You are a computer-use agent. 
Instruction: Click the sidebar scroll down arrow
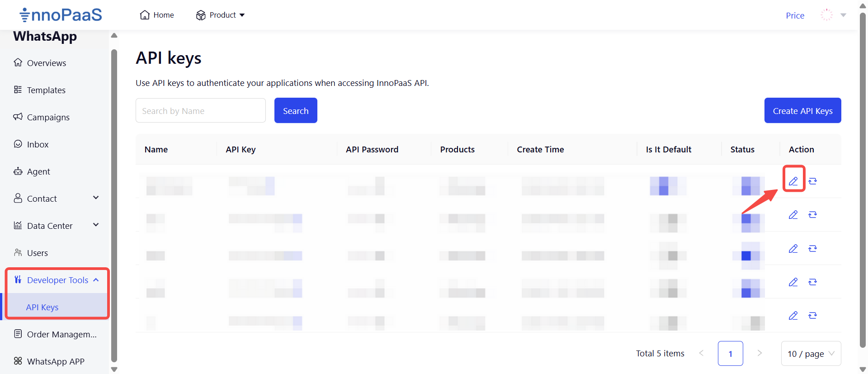tap(114, 369)
